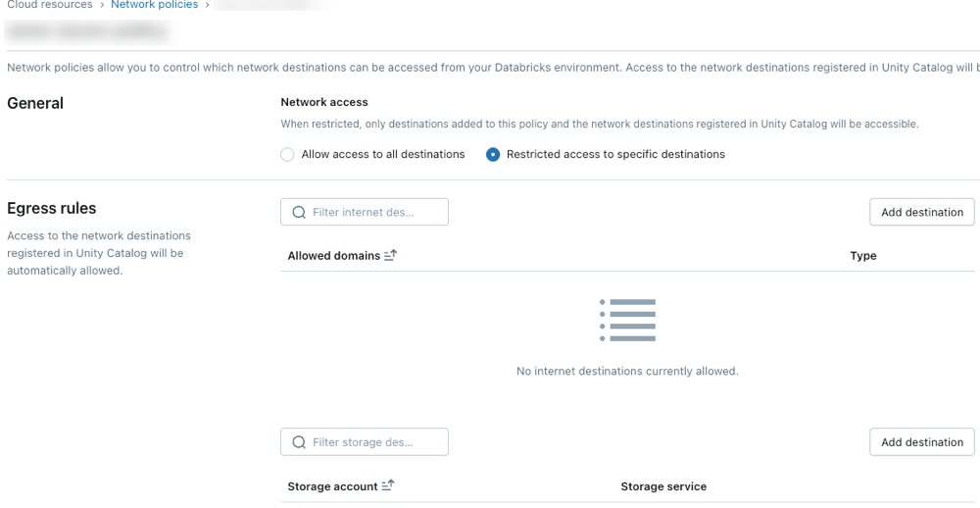Click the Type column header

click(862, 256)
